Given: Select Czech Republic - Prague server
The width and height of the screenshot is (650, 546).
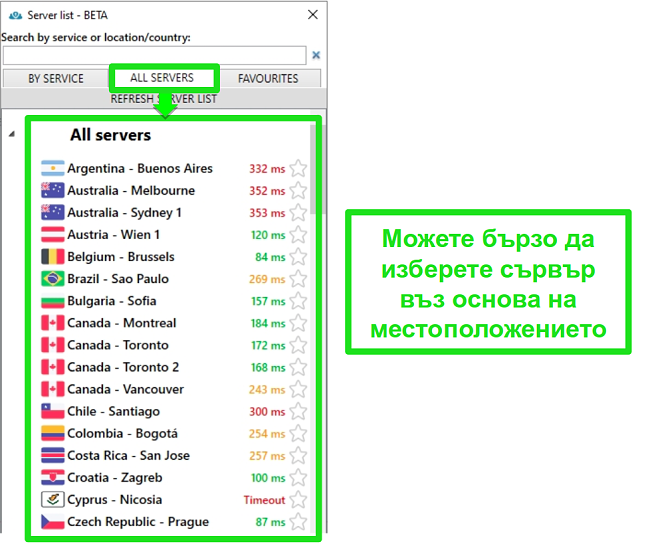Looking at the screenshot, I should tap(138, 522).
